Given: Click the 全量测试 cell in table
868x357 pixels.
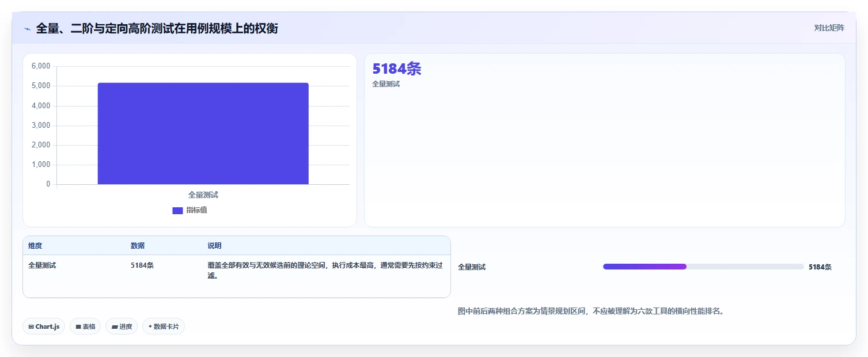Looking at the screenshot, I should click(42, 265).
